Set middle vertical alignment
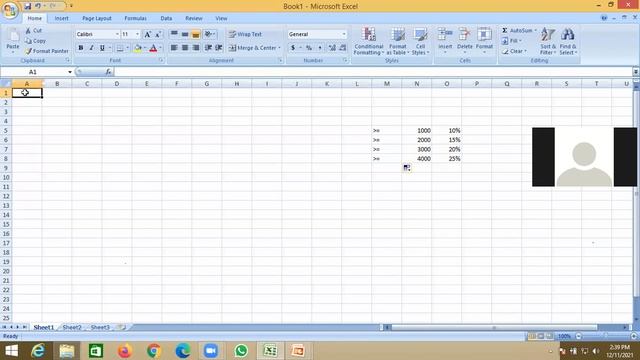Screen dimensions: 640x360 coord(185,34)
